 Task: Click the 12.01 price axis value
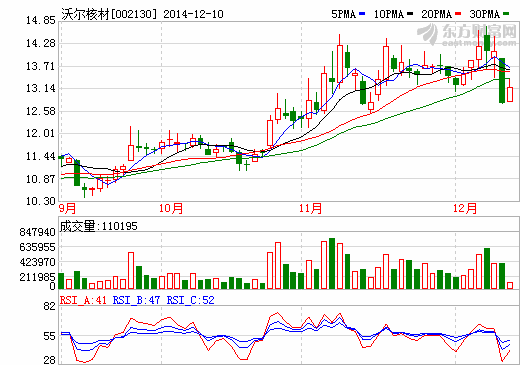point(41,133)
